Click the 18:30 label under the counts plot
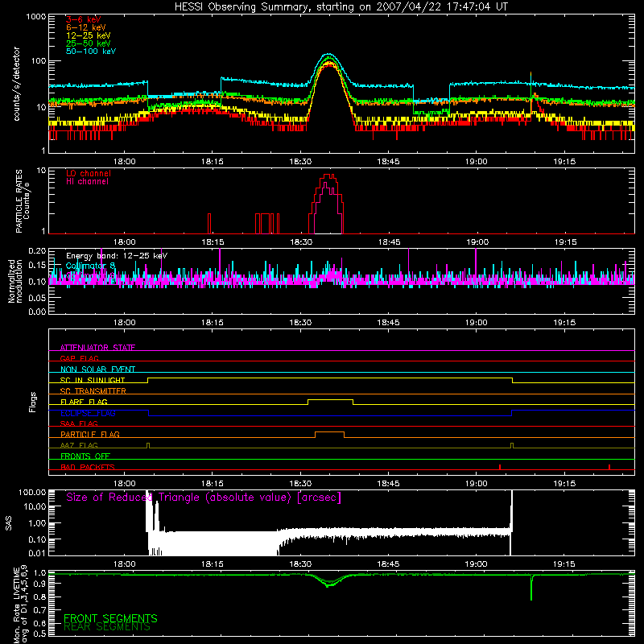Viewport: 644px width, 644px height. tap(300, 162)
